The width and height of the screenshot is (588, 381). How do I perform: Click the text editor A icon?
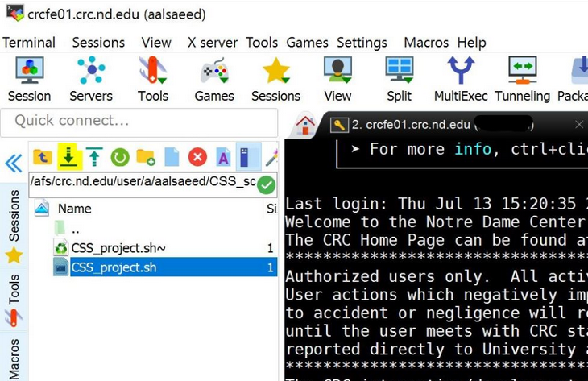pos(223,157)
